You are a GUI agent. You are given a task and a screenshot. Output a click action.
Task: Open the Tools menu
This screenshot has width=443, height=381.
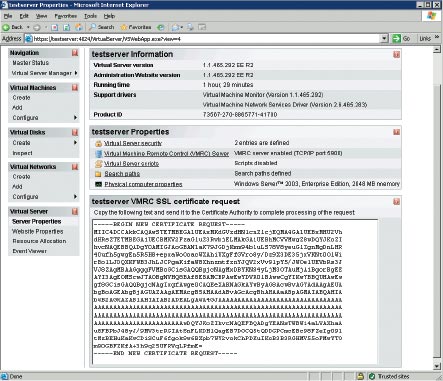tap(90, 16)
